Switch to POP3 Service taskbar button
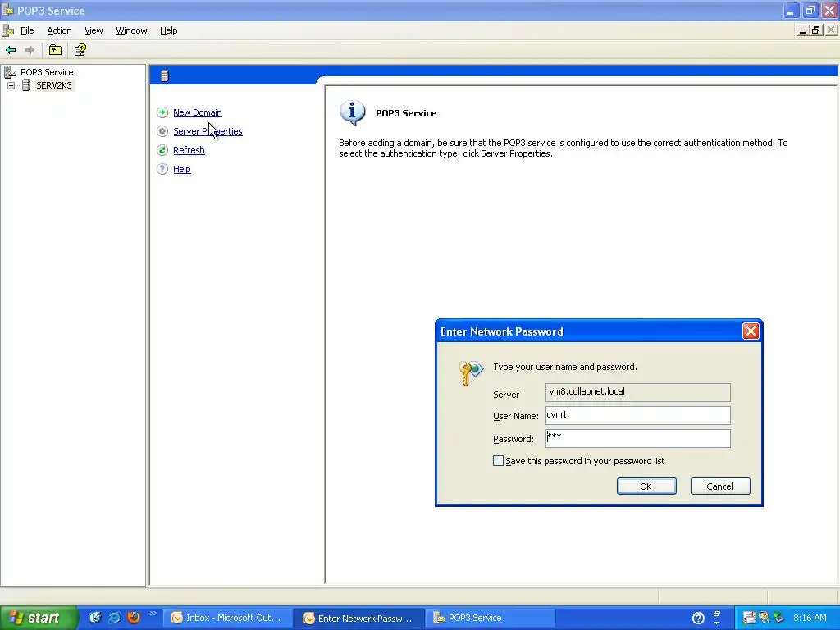The height and width of the screenshot is (630, 840). click(x=491, y=618)
